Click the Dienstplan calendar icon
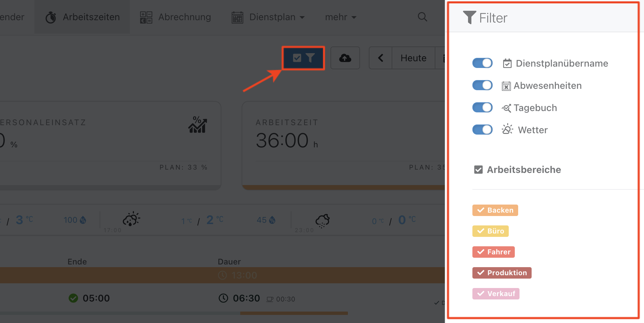The image size is (644, 323). [x=237, y=17]
